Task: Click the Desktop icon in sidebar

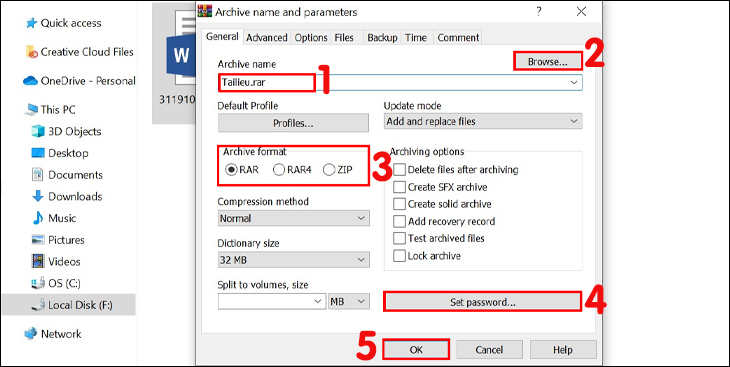Action: click(x=38, y=153)
